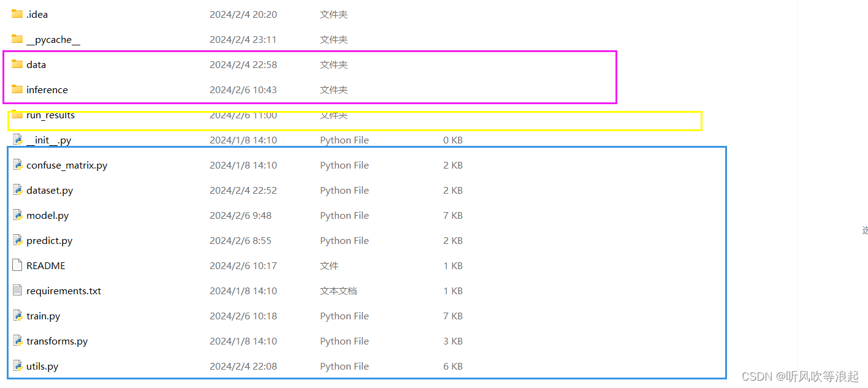Click the data folder icon
Screen dimensions: 868x388
point(17,64)
